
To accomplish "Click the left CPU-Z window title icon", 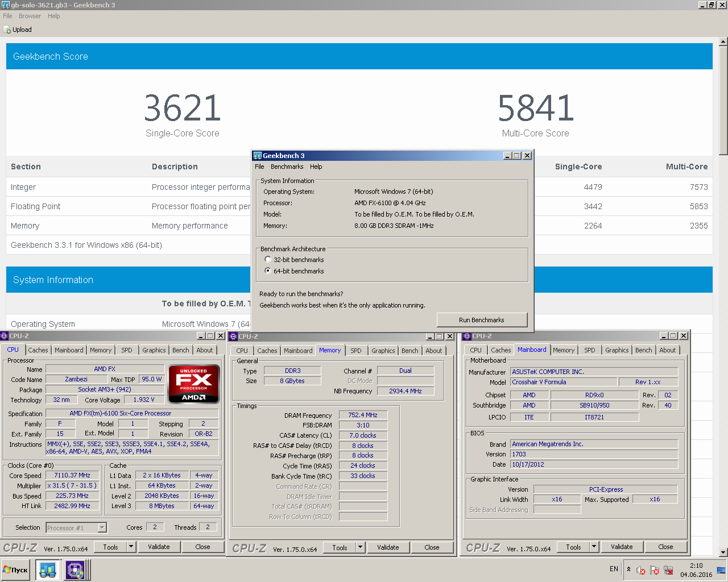I will [5, 336].
